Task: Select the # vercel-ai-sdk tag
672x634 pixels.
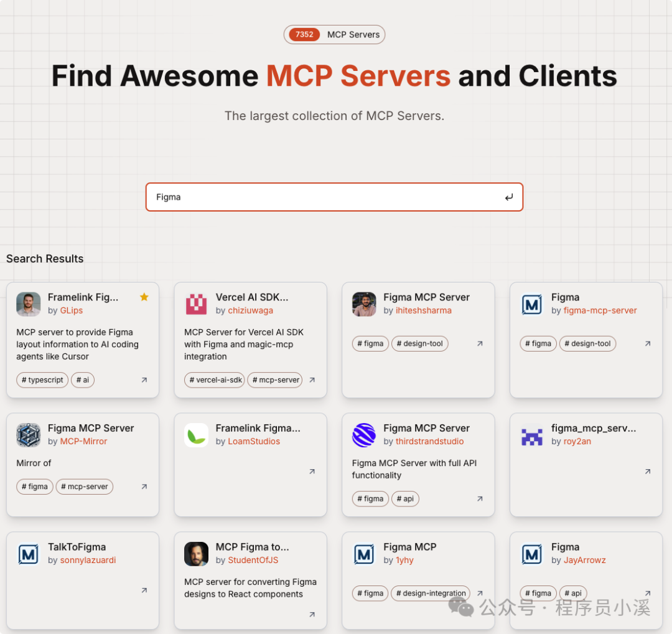Action: (214, 380)
